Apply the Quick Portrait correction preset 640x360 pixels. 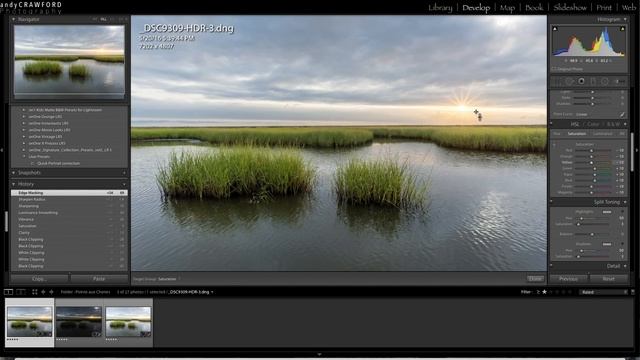tap(58, 163)
